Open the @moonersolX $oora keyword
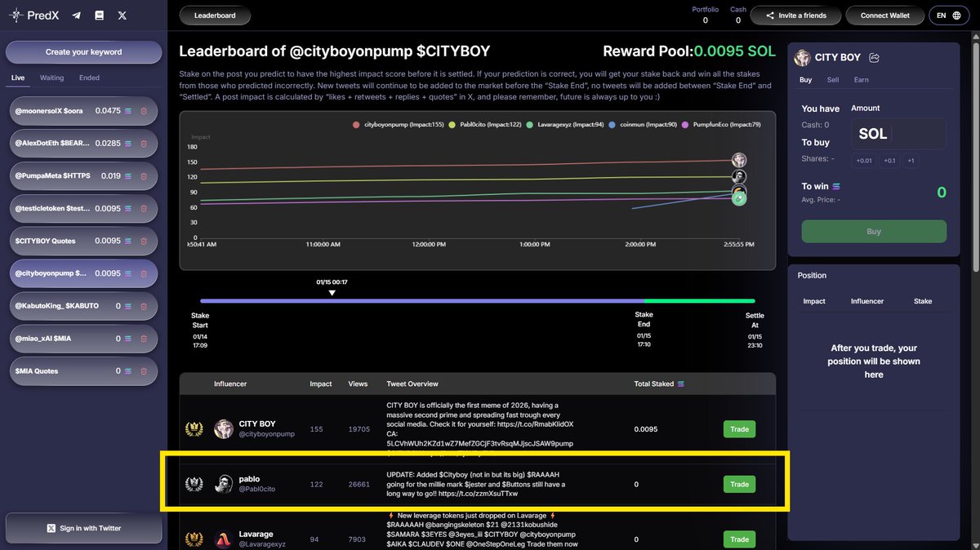Screen dimensions: 980x550 (x=83, y=111)
